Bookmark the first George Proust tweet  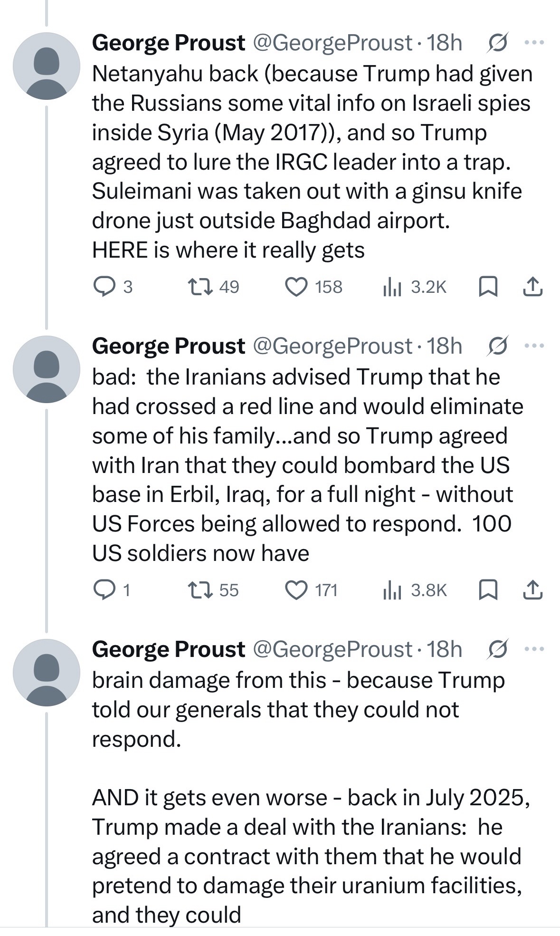pyautogui.click(x=488, y=287)
